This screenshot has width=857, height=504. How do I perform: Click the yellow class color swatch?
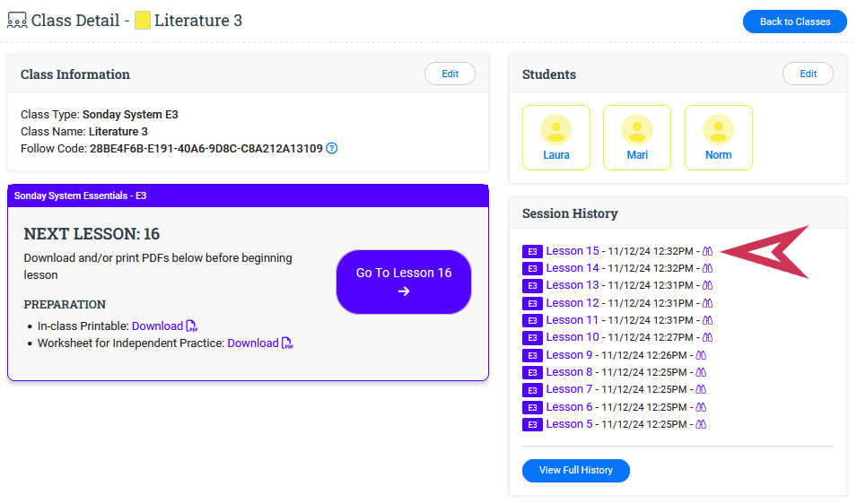143,21
